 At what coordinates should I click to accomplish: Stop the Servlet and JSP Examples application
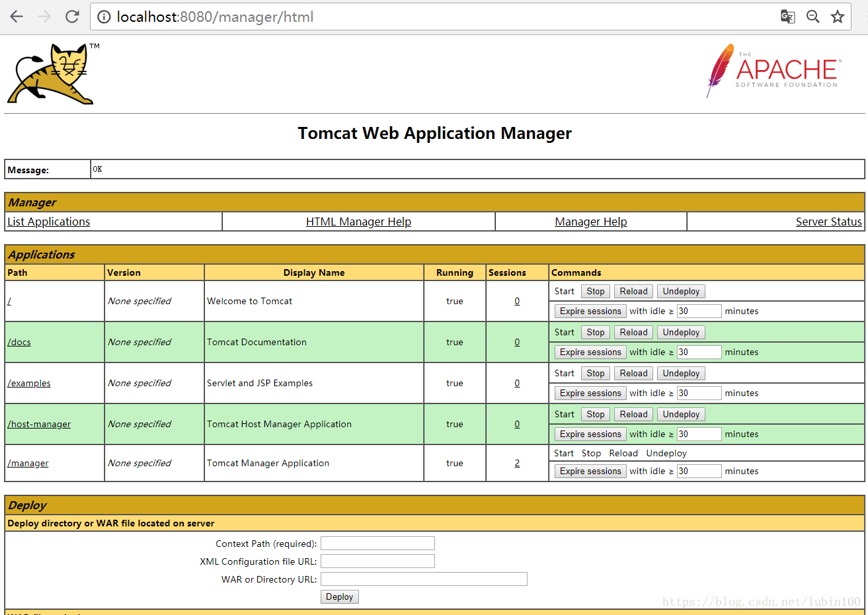tap(596, 373)
